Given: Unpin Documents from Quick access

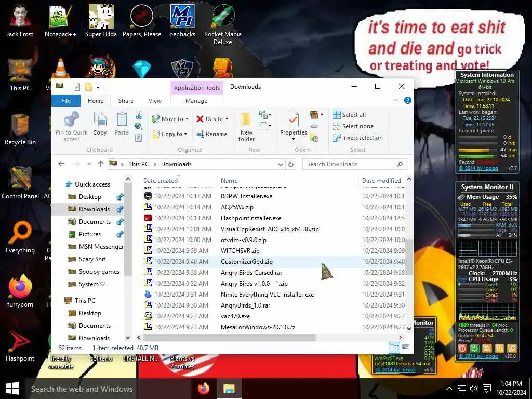Looking at the screenshot, I should [x=120, y=222].
